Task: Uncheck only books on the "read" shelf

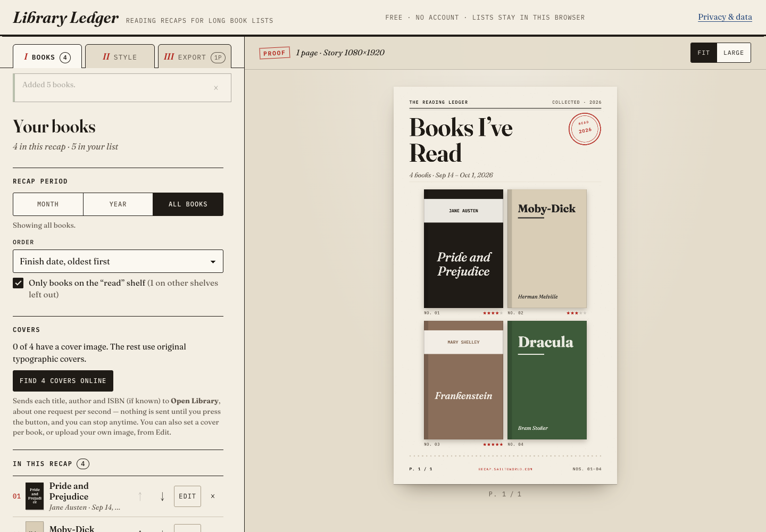Action: 18,283
